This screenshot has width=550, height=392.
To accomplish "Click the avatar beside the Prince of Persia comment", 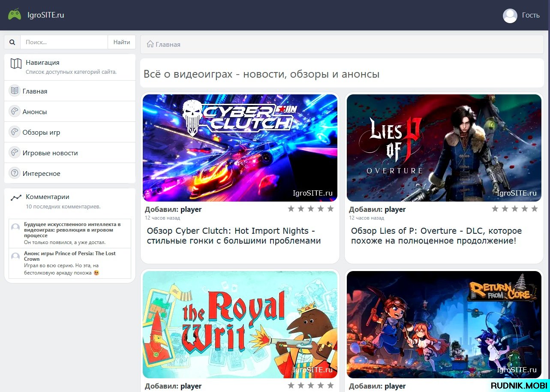I will click(x=15, y=256).
